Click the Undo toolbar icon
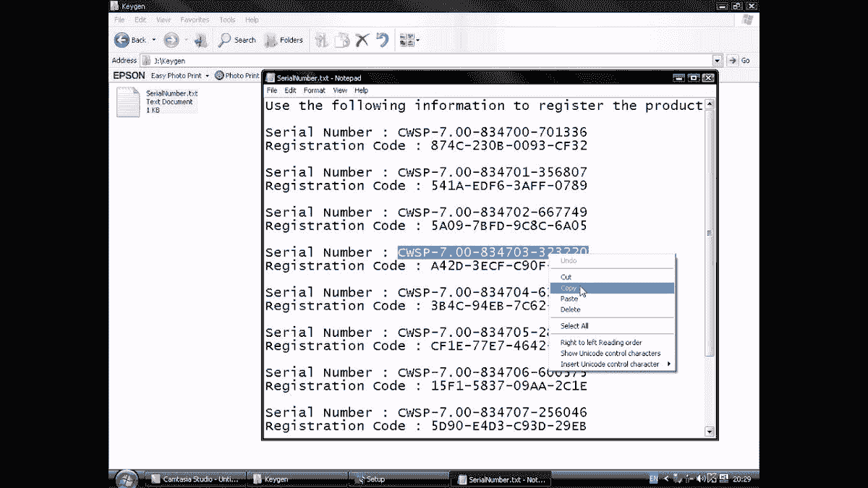 click(383, 40)
